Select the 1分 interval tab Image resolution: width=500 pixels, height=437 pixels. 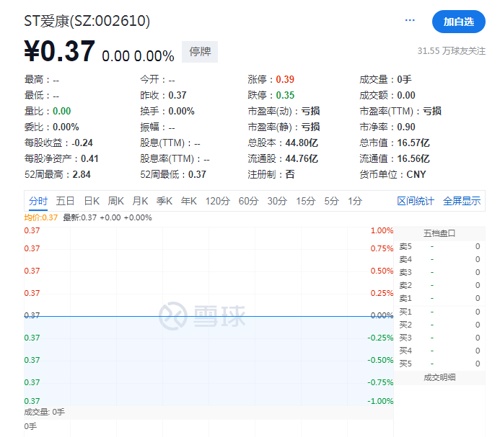pyautogui.click(x=355, y=201)
